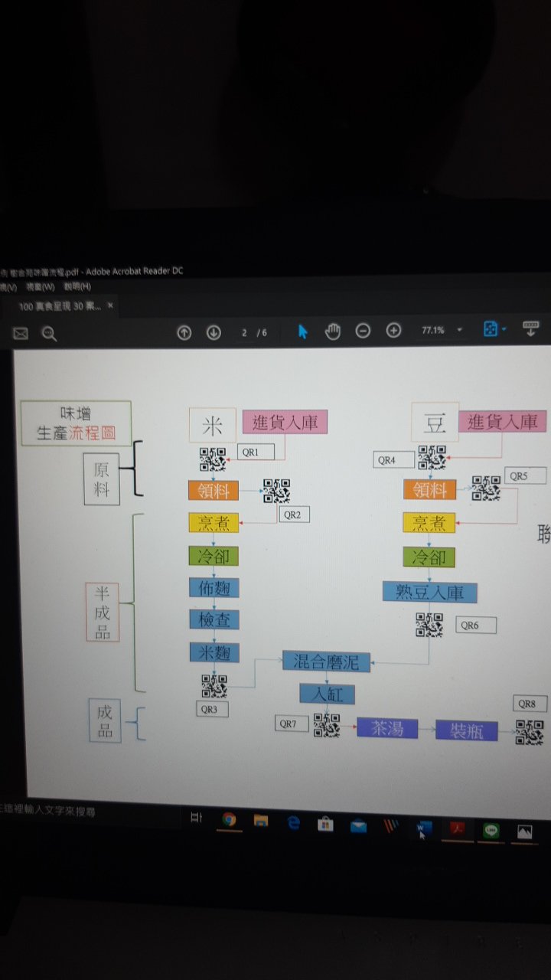Click the 成品 category box
The height and width of the screenshot is (980, 551).
click(106, 721)
